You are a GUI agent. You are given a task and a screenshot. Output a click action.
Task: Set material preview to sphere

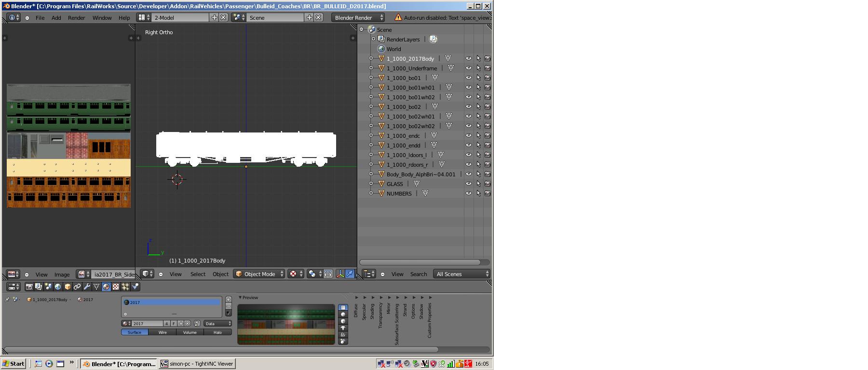pyautogui.click(x=343, y=314)
